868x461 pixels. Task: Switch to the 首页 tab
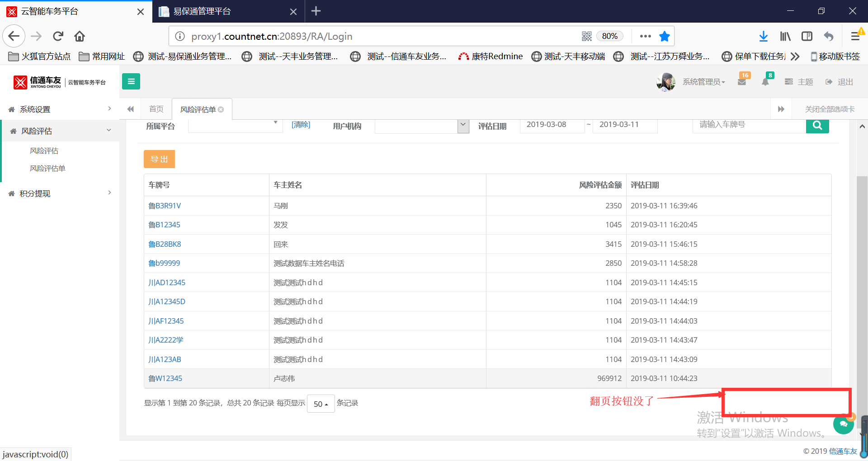point(156,109)
